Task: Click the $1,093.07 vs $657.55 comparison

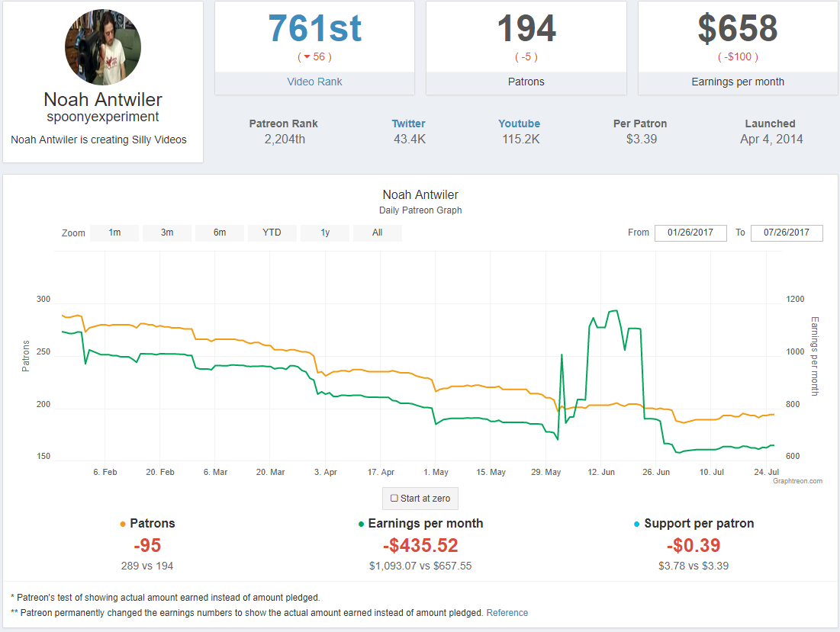Action: (x=420, y=566)
